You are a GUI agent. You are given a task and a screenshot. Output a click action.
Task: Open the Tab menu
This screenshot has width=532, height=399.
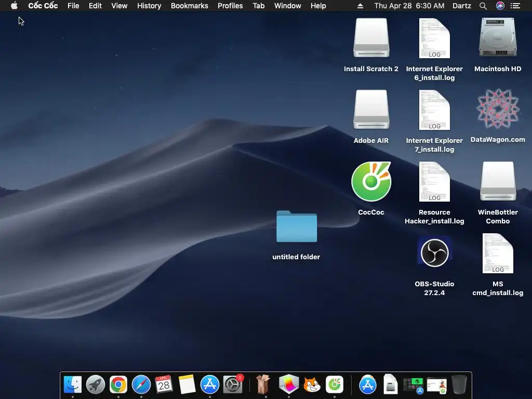coord(259,6)
